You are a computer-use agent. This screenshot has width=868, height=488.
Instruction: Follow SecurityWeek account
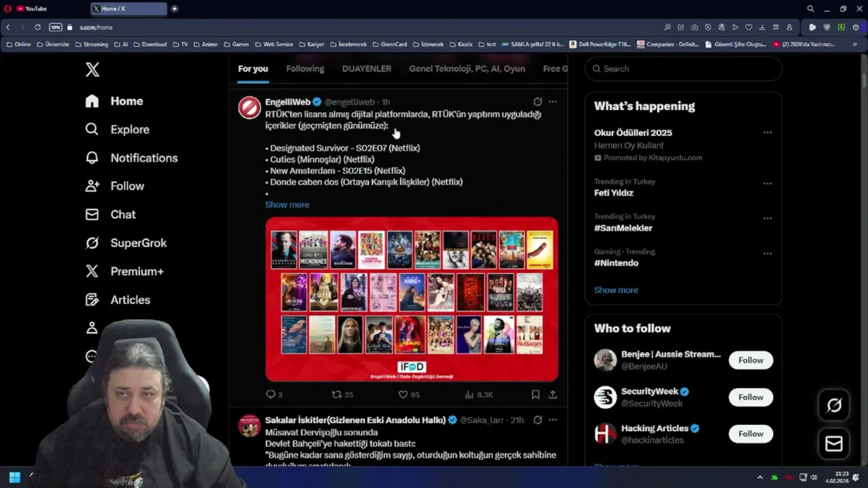click(x=751, y=397)
